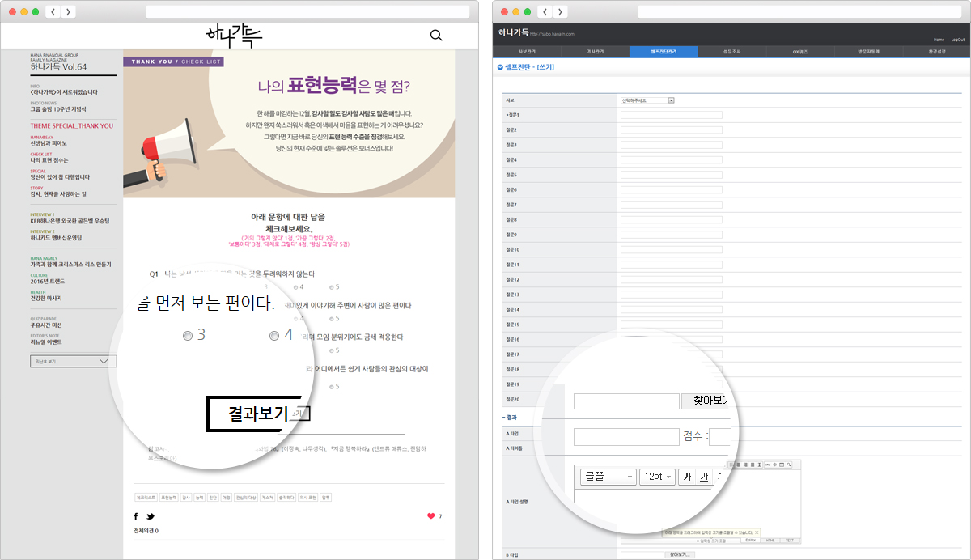Switch editor to HTML mode
Viewport: 971px width, 560px height.
point(770,540)
